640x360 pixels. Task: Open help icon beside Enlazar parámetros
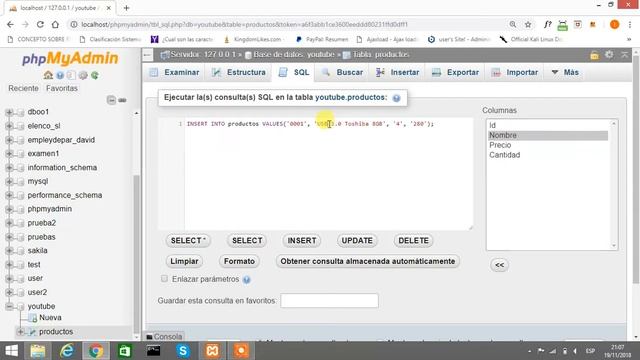tap(247, 280)
